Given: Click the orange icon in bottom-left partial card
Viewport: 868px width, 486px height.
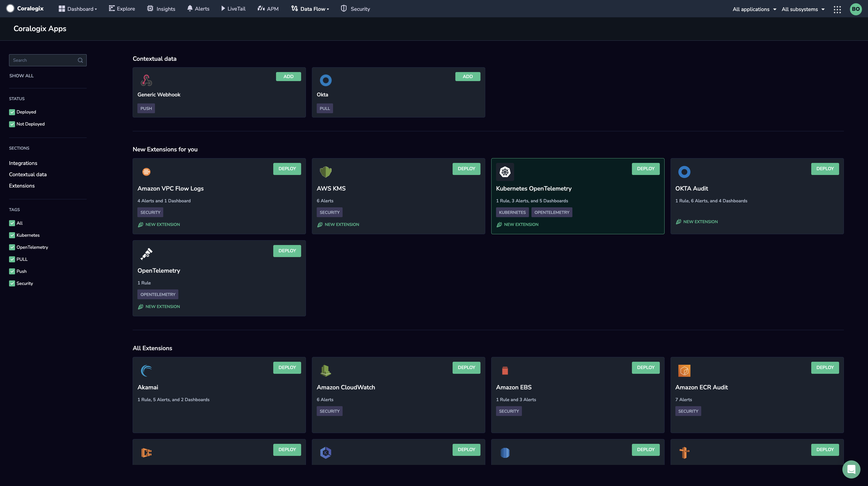Looking at the screenshot, I should coord(146,453).
